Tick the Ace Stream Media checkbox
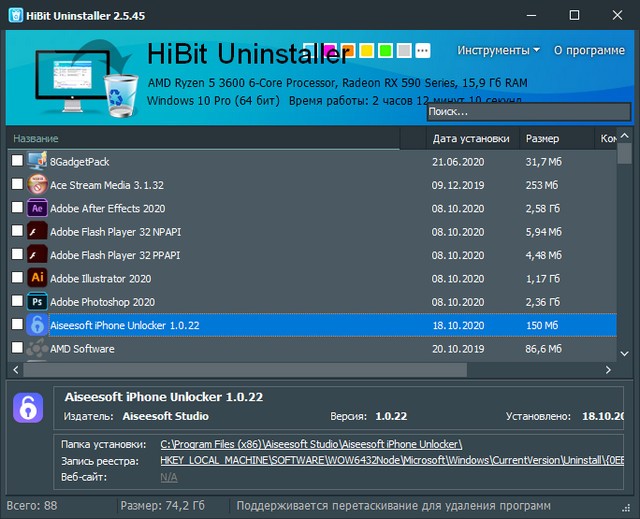 17,185
